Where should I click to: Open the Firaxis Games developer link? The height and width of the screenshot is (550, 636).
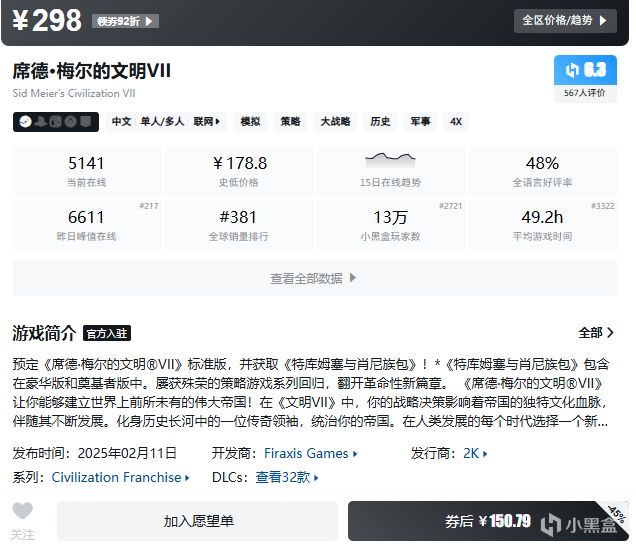point(311,453)
